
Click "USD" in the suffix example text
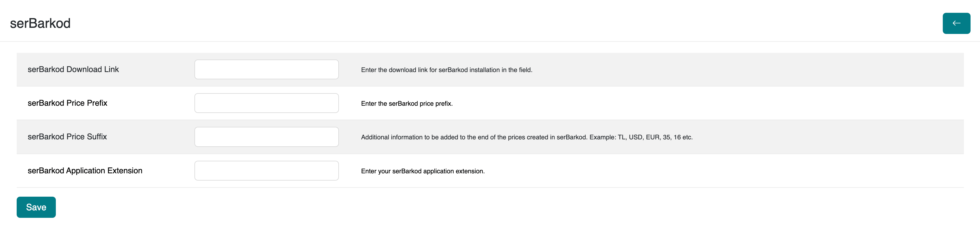[x=635, y=137]
